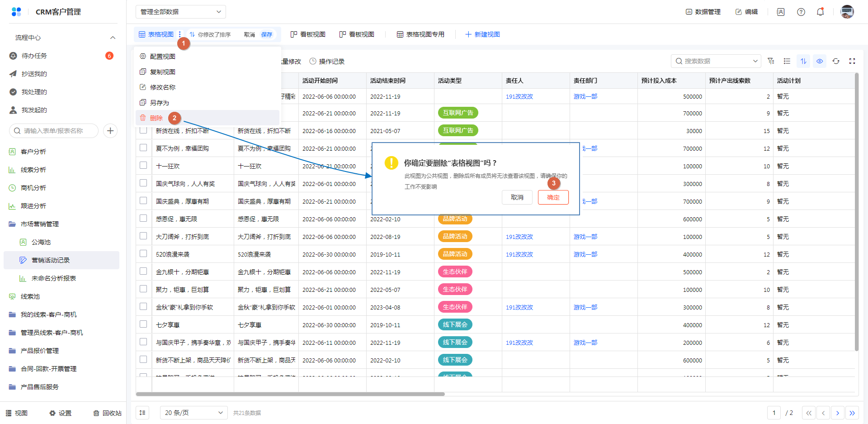Collapse the 流程中心 section
The height and width of the screenshot is (424, 868).
(x=113, y=38)
